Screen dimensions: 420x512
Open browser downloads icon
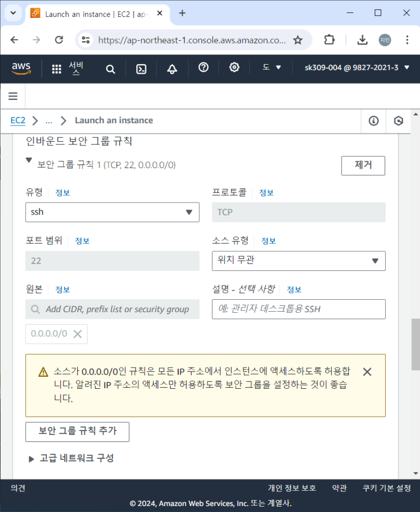pos(362,40)
